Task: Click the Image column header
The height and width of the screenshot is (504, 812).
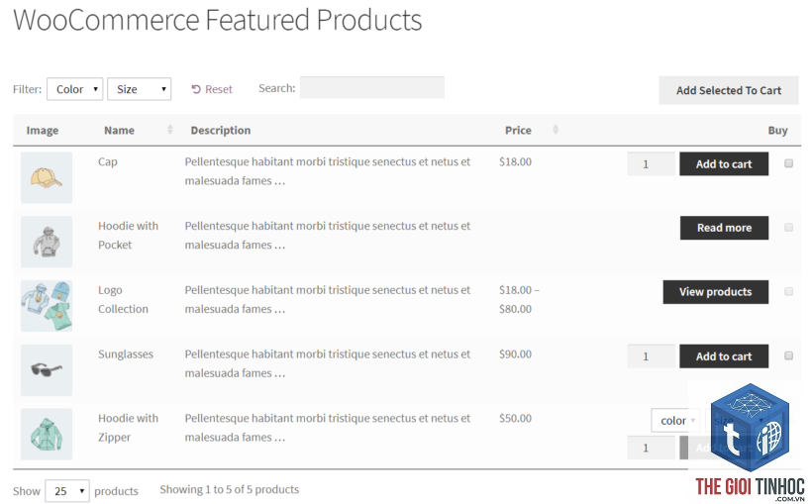Action: point(43,130)
